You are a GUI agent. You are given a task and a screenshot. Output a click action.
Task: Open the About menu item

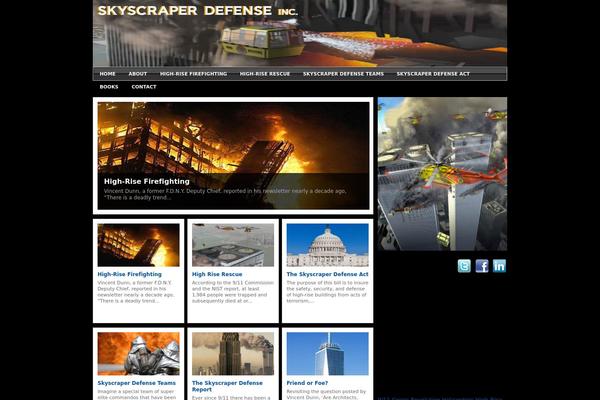(138, 74)
